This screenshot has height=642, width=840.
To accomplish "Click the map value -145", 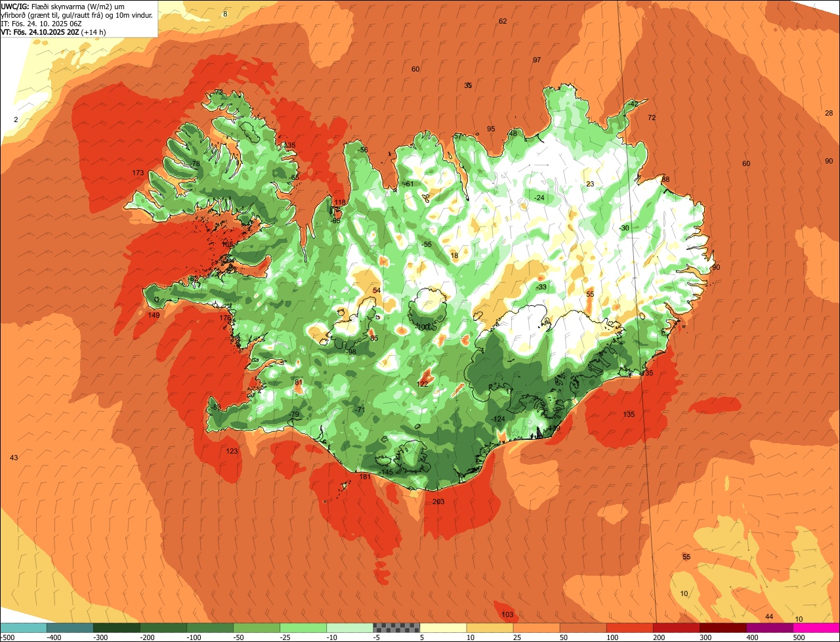I will [386, 473].
